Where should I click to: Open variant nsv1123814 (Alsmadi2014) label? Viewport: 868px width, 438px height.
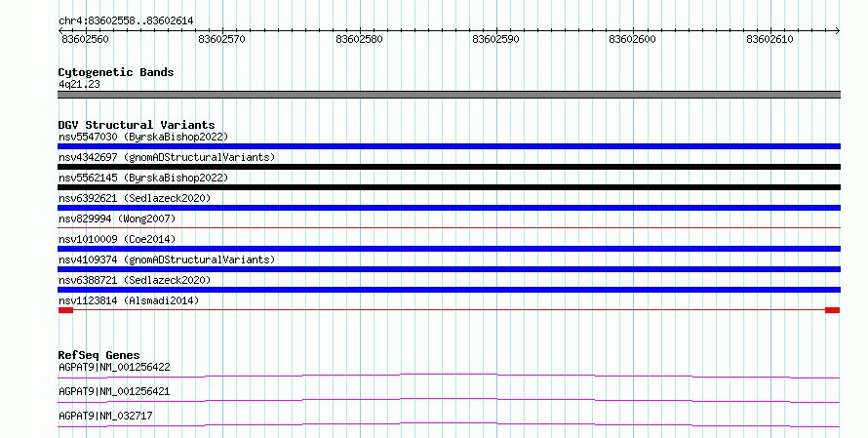[x=129, y=300]
